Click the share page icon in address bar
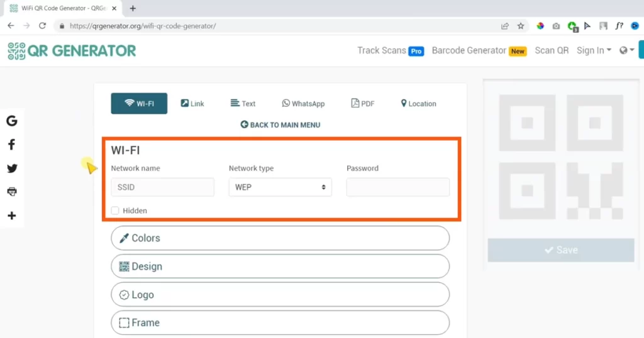Screen dimensions: 644x338 pyautogui.click(x=505, y=26)
